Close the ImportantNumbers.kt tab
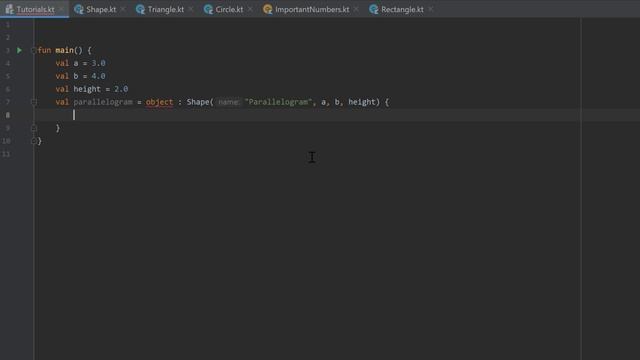640x360 pixels. 356,9
